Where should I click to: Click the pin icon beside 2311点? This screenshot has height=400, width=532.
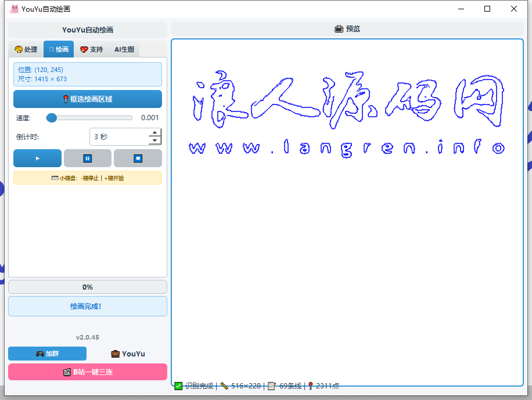tap(311, 385)
